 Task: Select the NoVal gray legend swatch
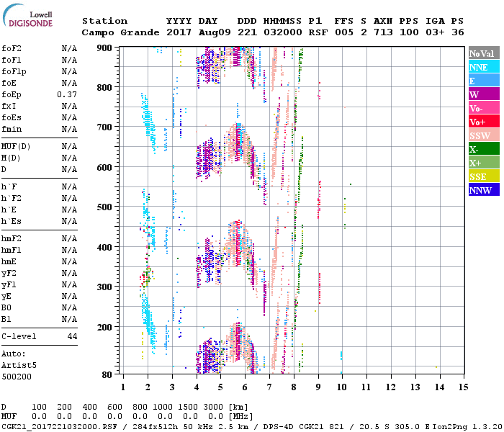pyautogui.click(x=483, y=53)
